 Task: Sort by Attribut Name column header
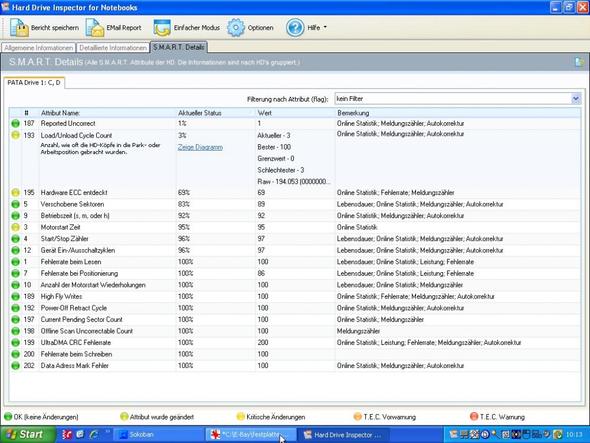[60, 113]
